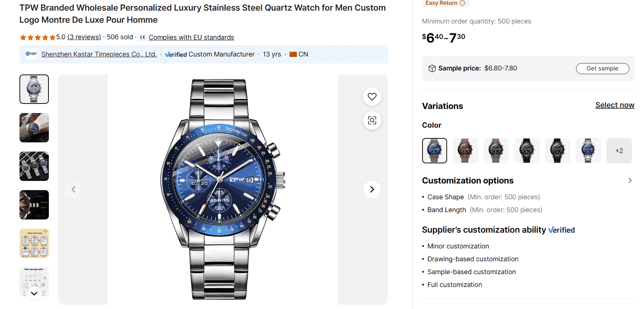
Task: Add watch to favorites with heart icon
Action: click(x=372, y=97)
